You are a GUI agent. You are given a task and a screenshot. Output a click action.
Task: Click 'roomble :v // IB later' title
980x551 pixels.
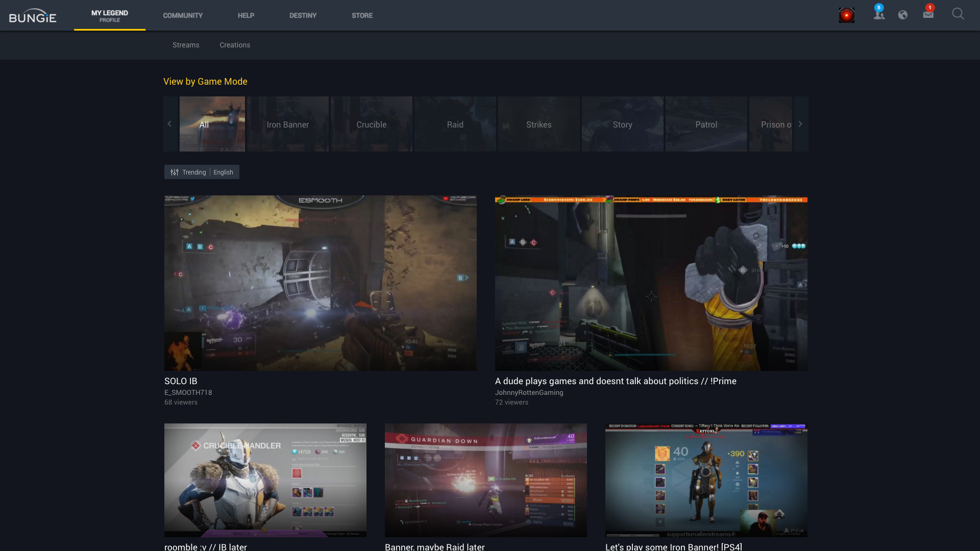tap(206, 546)
